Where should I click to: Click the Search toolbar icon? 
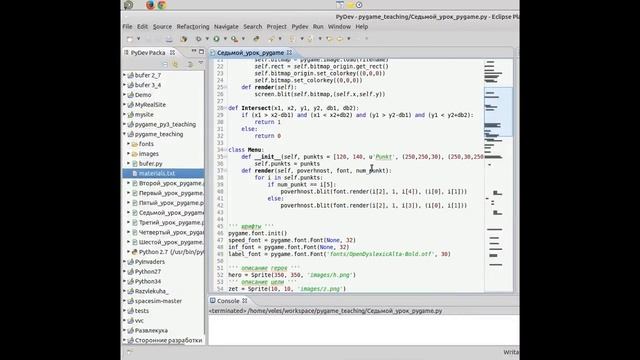click(x=271, y=39)
